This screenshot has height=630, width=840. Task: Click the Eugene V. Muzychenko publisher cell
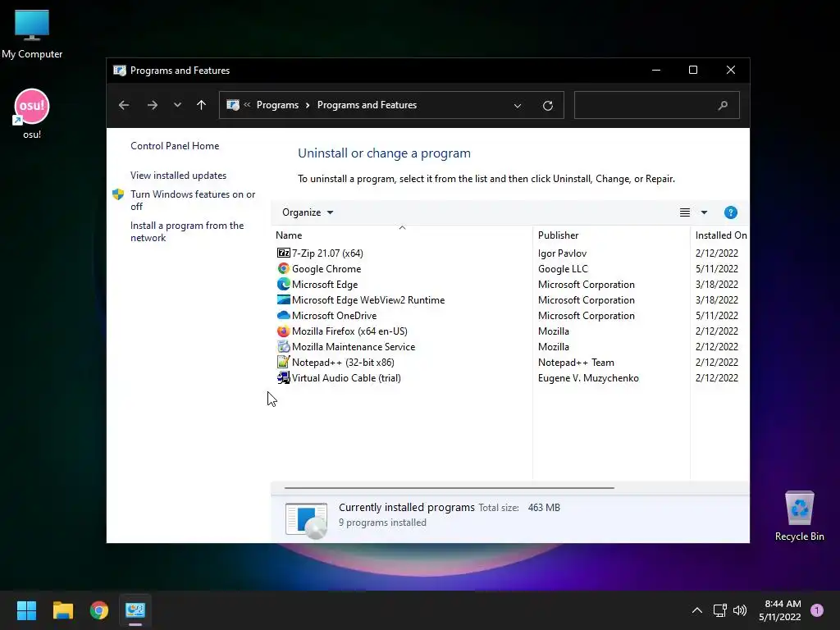(588, 377)
